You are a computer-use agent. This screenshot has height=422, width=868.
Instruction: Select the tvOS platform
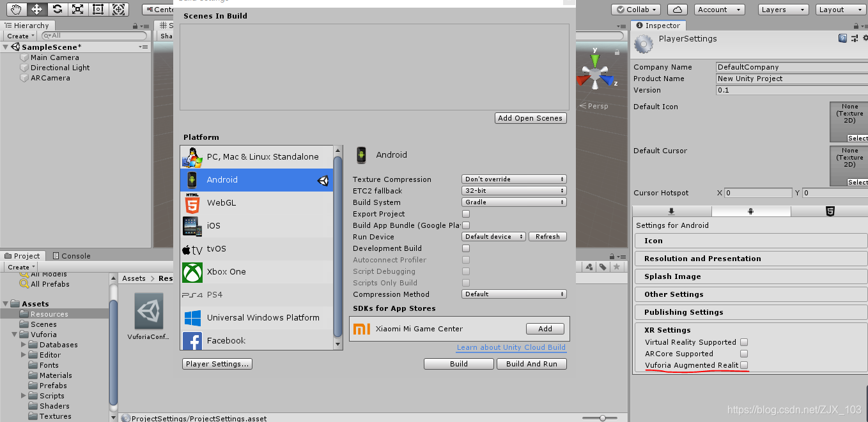coord(257,248)
